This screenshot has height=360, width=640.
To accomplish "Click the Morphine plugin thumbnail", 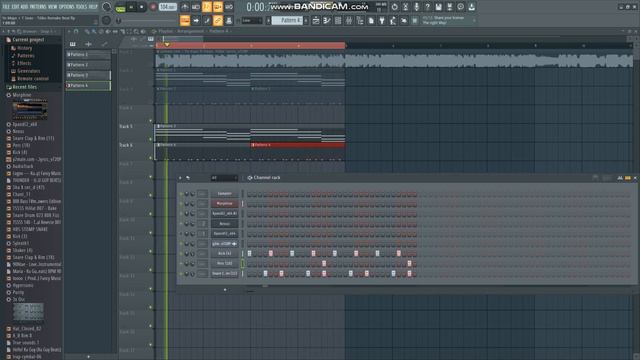I will pos(30,109).
